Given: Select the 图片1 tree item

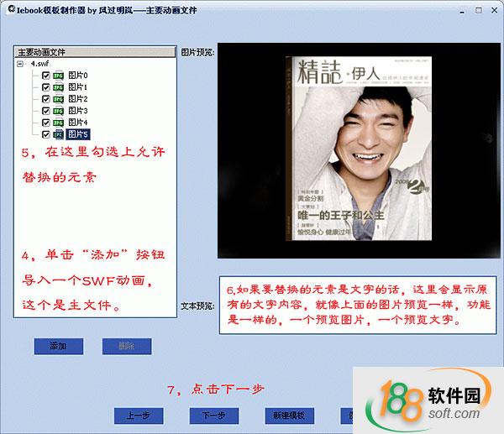Looking at the screenshot, I should click(x=78, y=87).
